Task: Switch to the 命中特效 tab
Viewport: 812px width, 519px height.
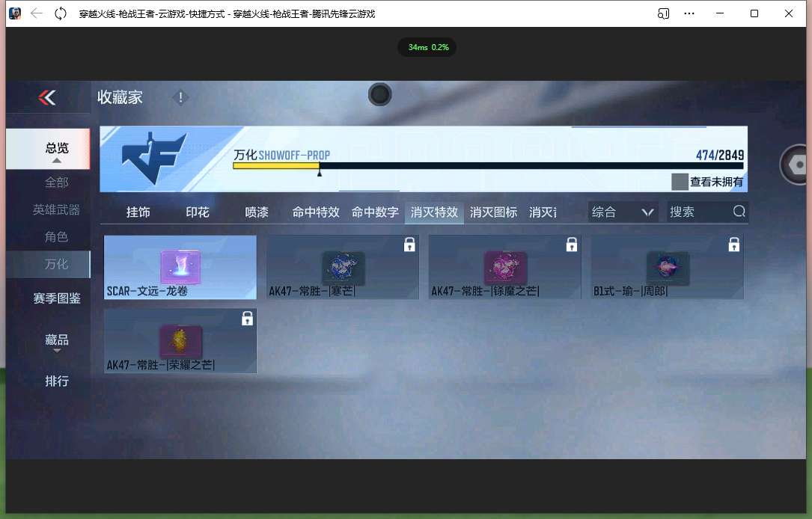Action: click(x=316, y=212)
